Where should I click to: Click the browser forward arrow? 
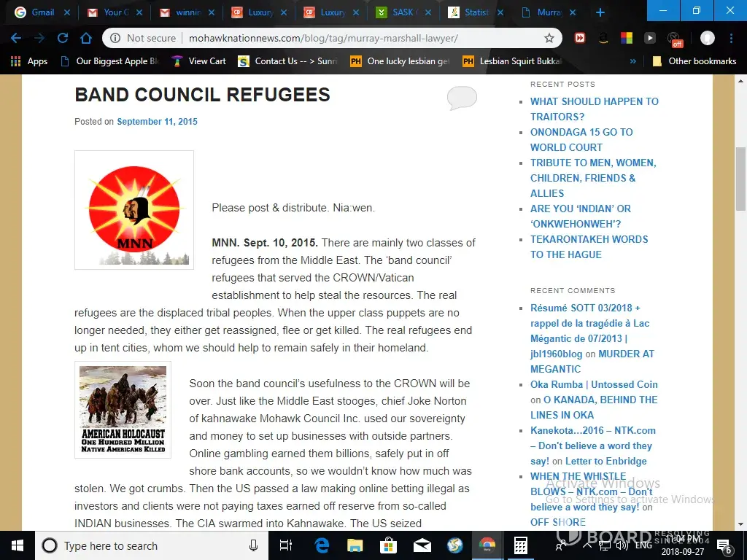click(x=39, y=38)
